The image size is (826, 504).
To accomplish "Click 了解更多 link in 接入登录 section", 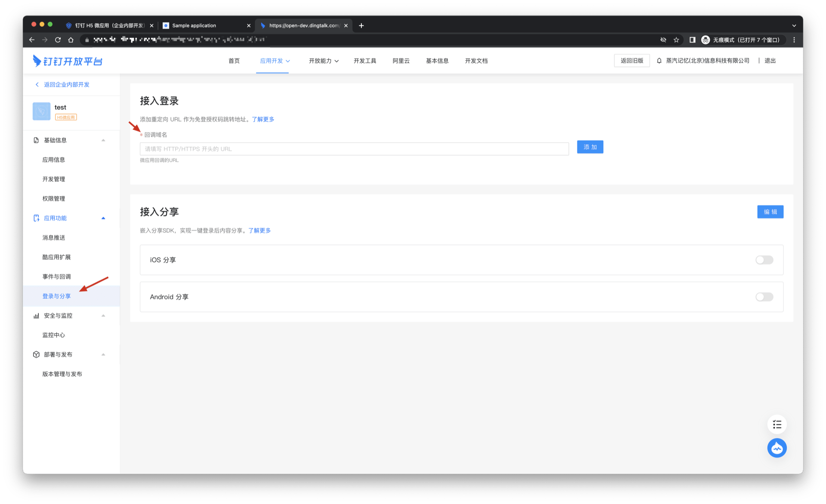I will tap(263, 119).
